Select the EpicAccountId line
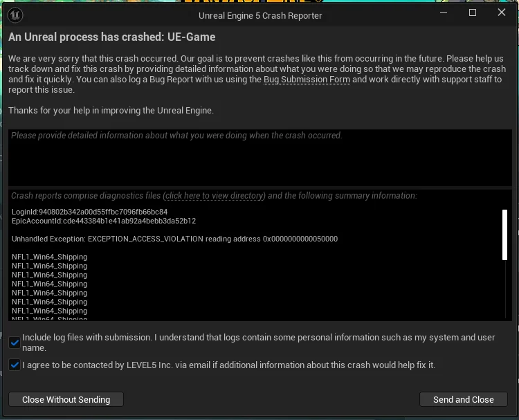 [x=104, y=221]
